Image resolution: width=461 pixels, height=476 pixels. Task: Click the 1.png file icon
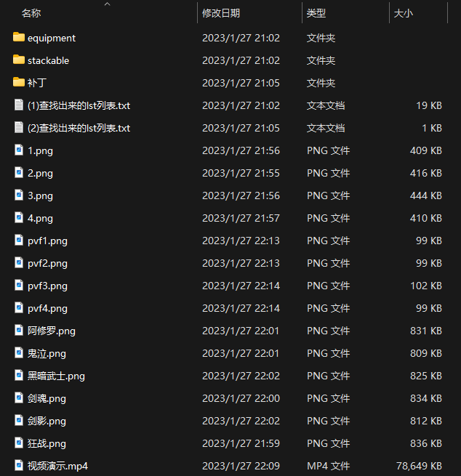19,150
